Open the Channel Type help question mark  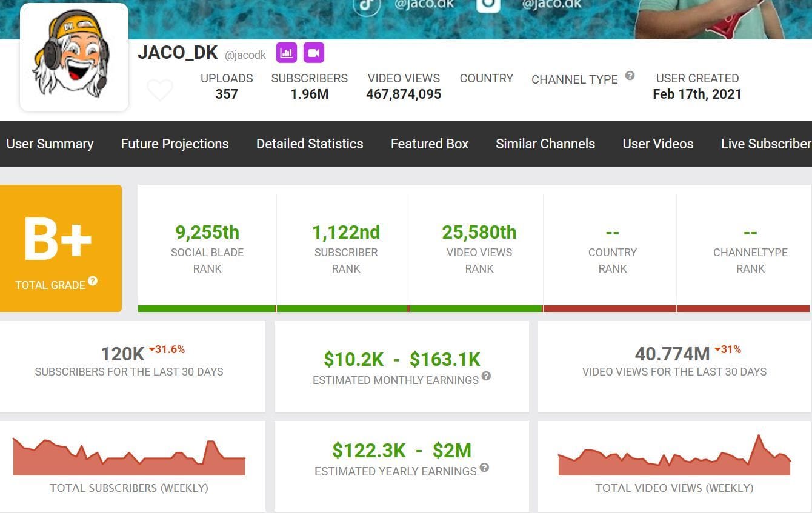coord(630,76)
